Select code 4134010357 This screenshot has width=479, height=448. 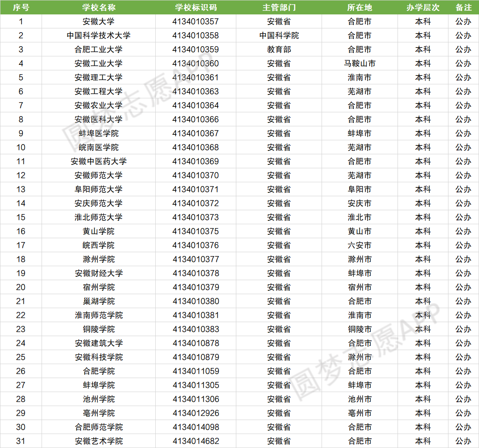coord(196,21)
